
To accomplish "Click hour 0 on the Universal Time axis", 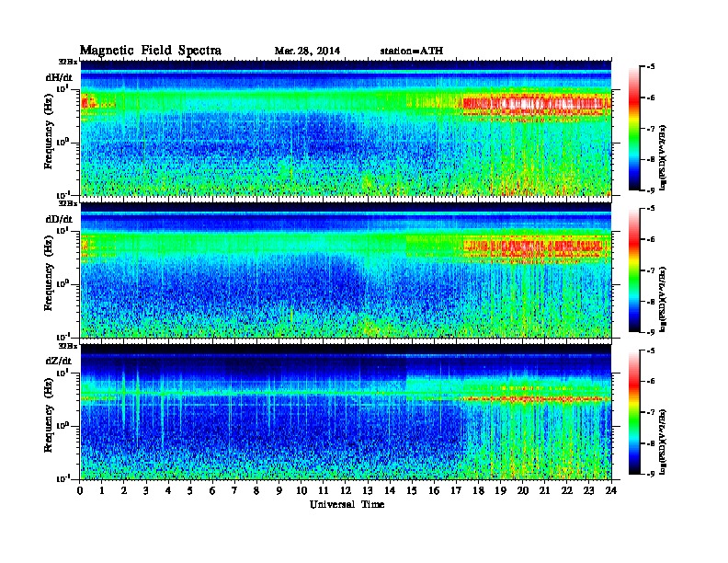I will click(81, 490).
